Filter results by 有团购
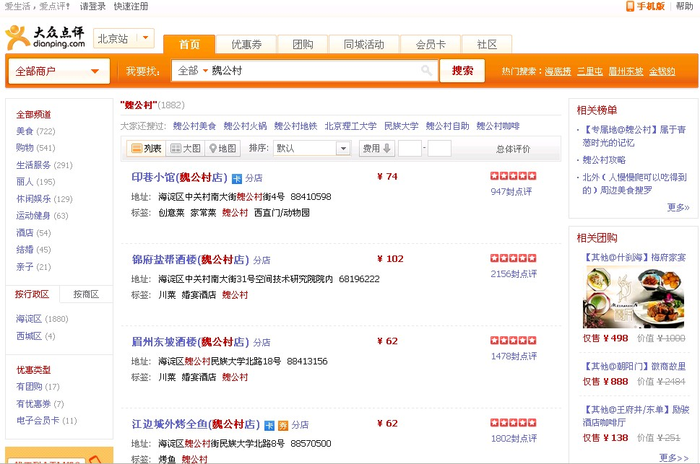Screen dimensions: 700x464 (29, 387)
